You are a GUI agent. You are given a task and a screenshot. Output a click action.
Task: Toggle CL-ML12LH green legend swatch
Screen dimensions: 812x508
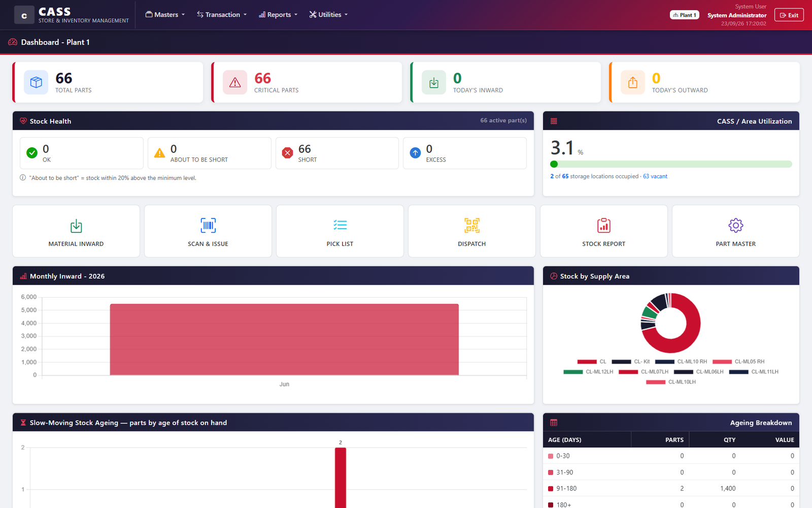(x=573, y=372)
